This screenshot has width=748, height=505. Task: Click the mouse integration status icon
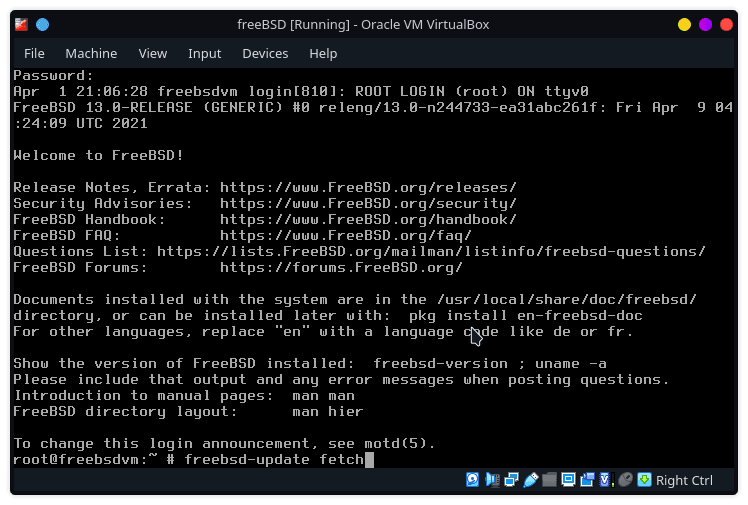point(625,480)
